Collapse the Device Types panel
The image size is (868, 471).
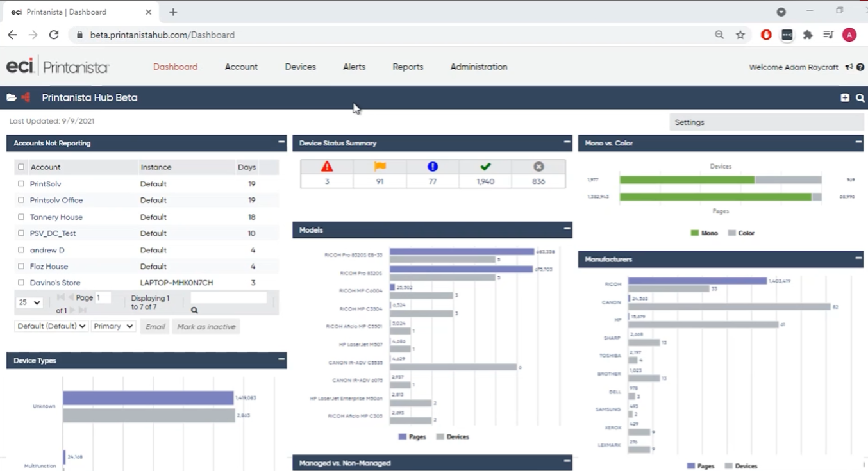[281, 359]
